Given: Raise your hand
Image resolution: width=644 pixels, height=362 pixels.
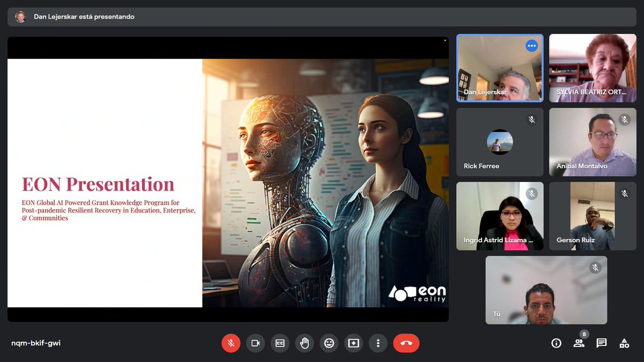Looking at the screenshot, I should tap(304, 343).
